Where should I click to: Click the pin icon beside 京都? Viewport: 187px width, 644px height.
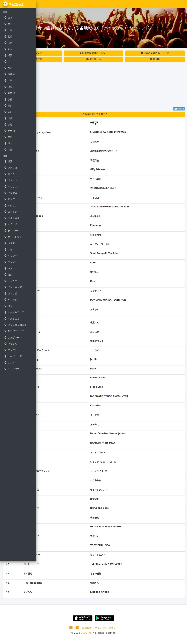click(x=6, y=99)
